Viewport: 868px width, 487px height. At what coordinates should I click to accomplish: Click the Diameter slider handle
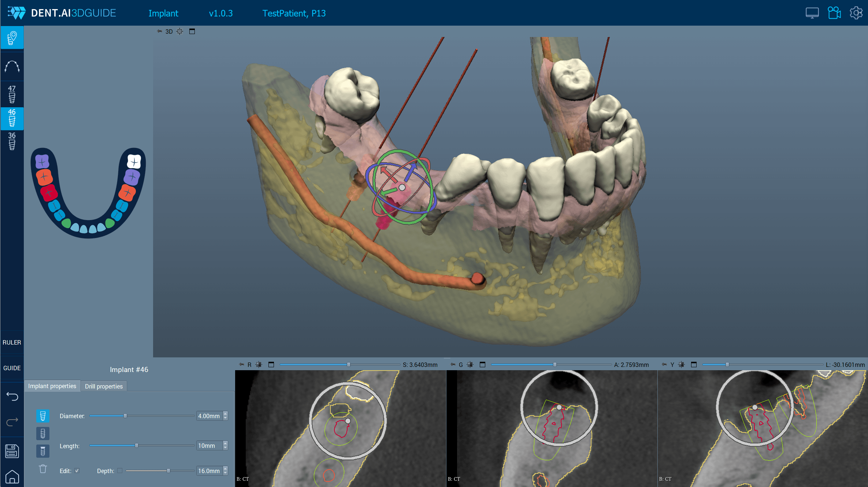coord(125,416)
